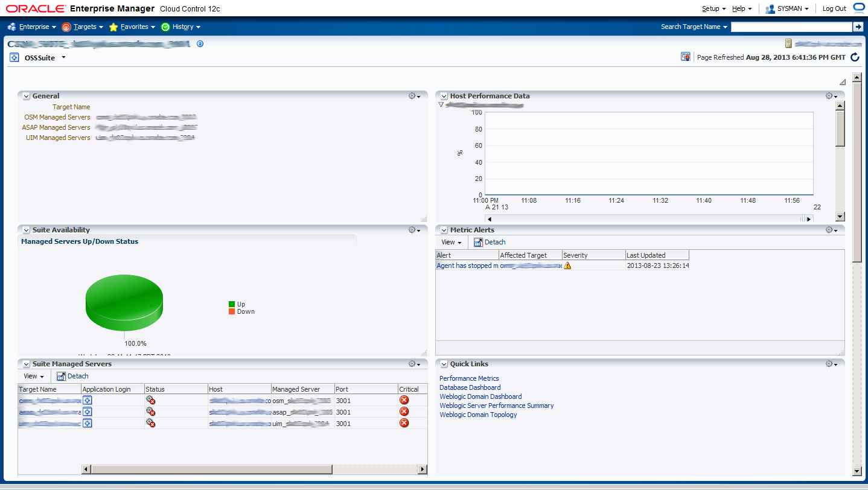
Task: Open the Targets menu
Action: [x=83, y=27]
